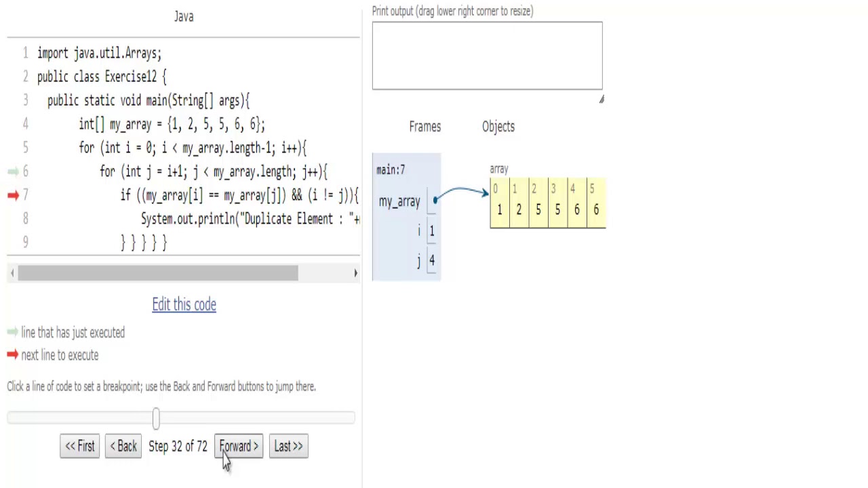Click inside the print output box
This screenshot has height=488, width=868.
click(487, 56)
